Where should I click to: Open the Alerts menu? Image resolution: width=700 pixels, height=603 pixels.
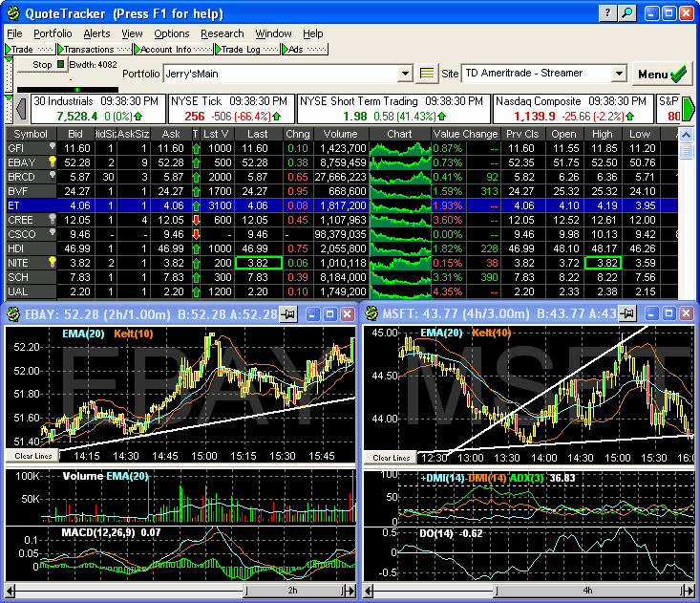point(96,33)
